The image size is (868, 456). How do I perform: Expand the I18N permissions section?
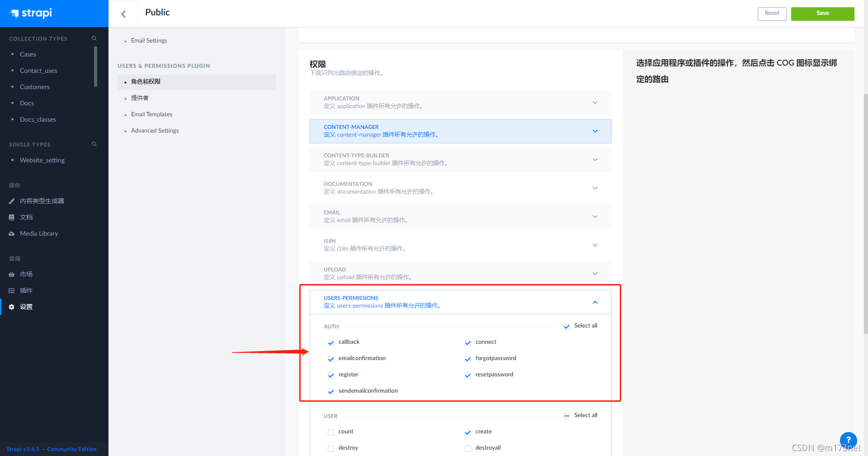(460, 245)
